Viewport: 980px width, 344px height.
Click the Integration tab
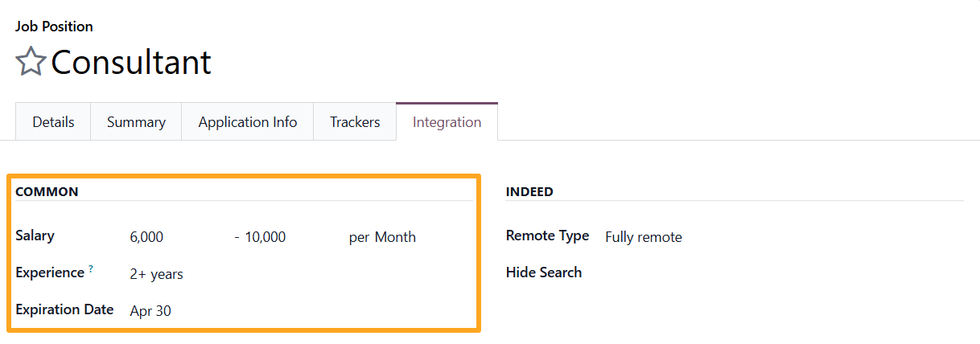[447, 122]
